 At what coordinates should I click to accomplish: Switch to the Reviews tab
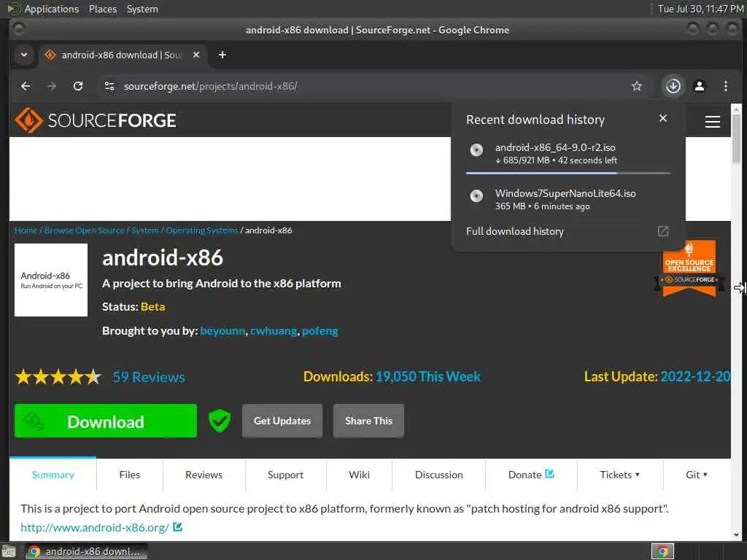click(204, 475)
